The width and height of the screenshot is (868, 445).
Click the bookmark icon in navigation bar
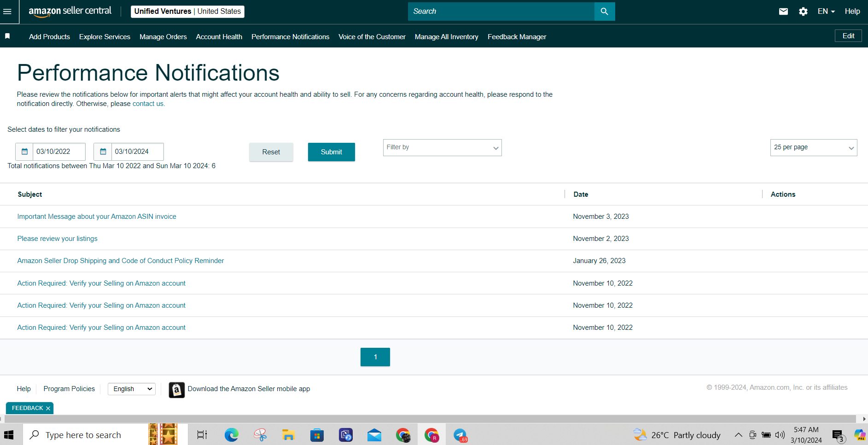click(7, 36)
